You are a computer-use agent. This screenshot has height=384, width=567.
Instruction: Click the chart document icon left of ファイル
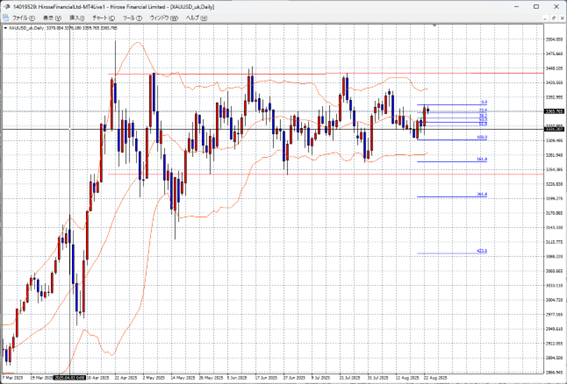coord(6,18)
